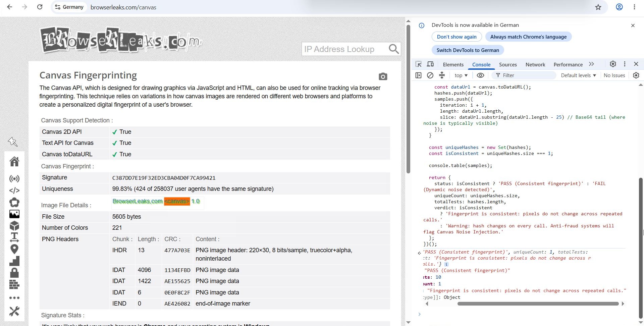Image resolution: width=644 pixels, height=326 pixels.
Task: Open the Home icon in the sidebar
Action: (14, 162)
